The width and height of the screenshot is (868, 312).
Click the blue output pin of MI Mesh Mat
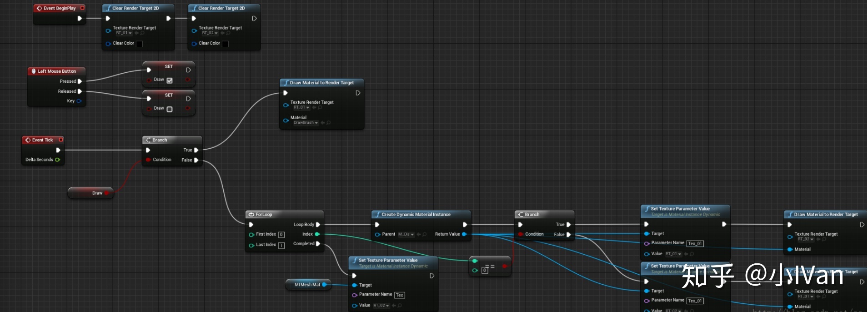pyautogui.click(x=324, y=285)
